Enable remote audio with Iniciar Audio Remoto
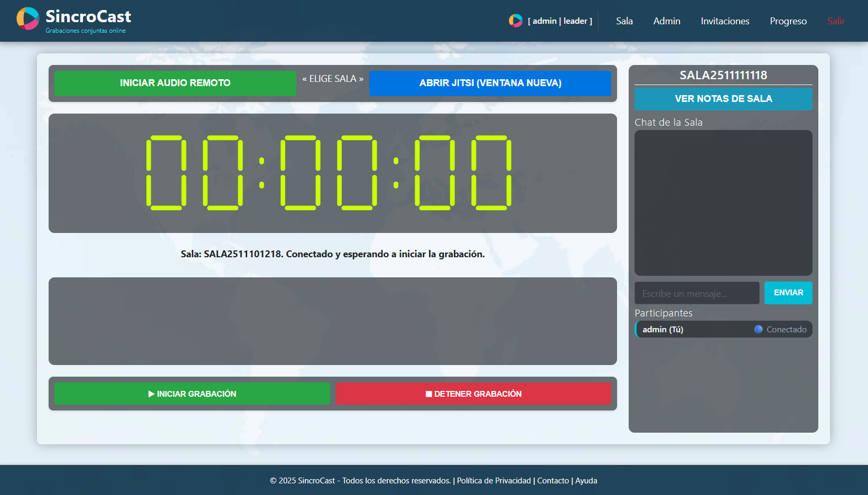This screenshot has height=495, width=868. 175,83
